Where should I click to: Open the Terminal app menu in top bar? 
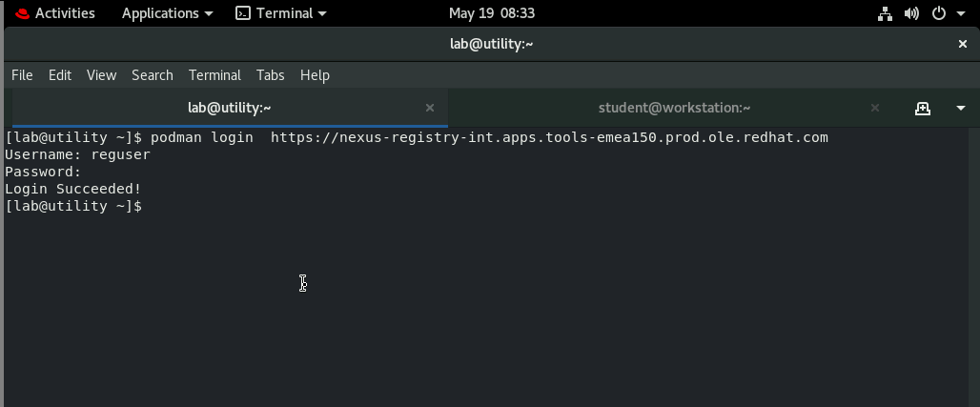[x=281, y=13]
